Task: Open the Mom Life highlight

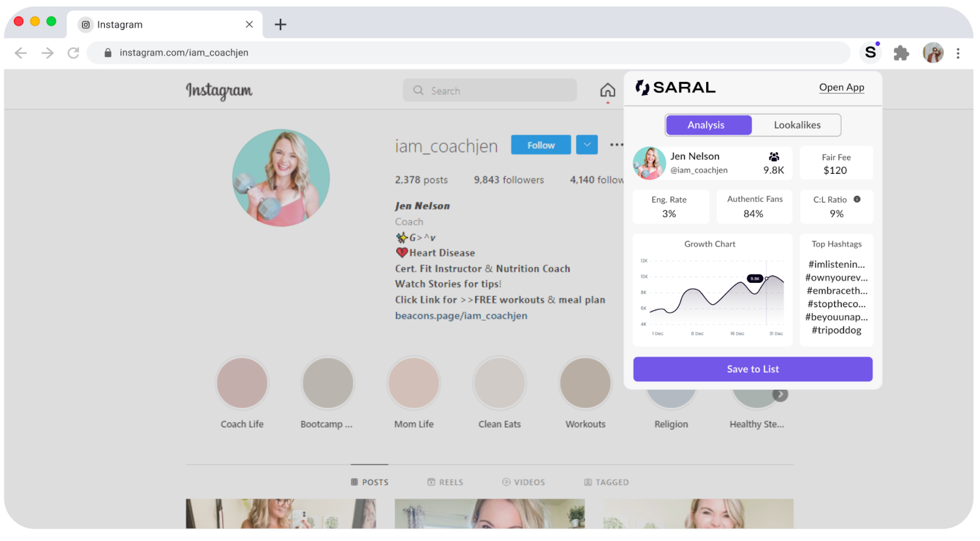Action: [414, 383]
